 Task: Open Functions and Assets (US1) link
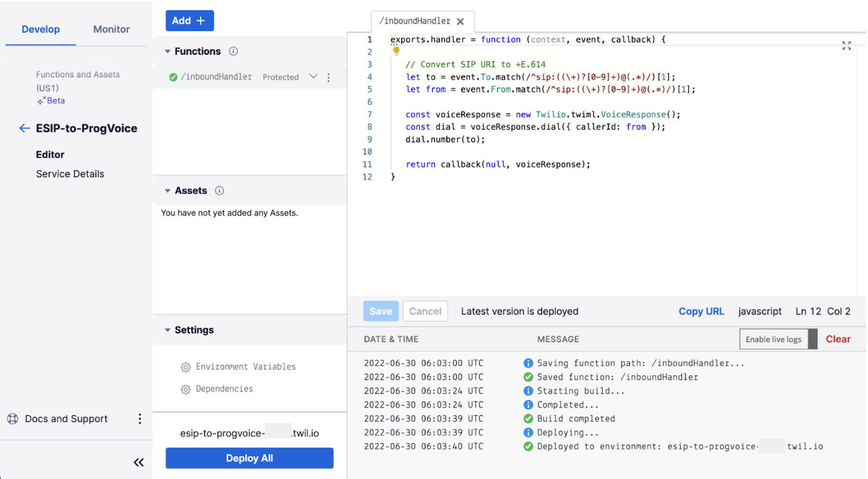[78, 81]
